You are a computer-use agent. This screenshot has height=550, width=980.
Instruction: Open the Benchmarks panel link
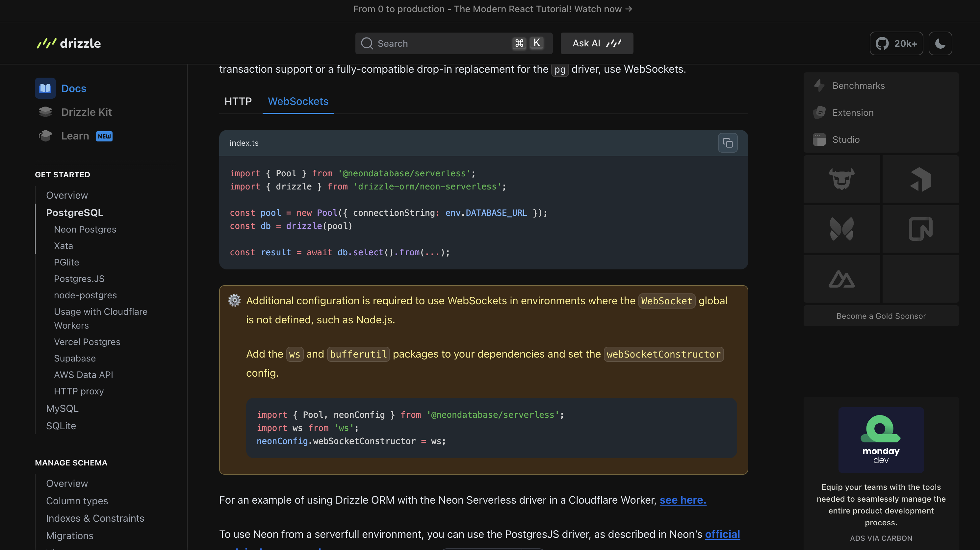[x=881, y=86]
